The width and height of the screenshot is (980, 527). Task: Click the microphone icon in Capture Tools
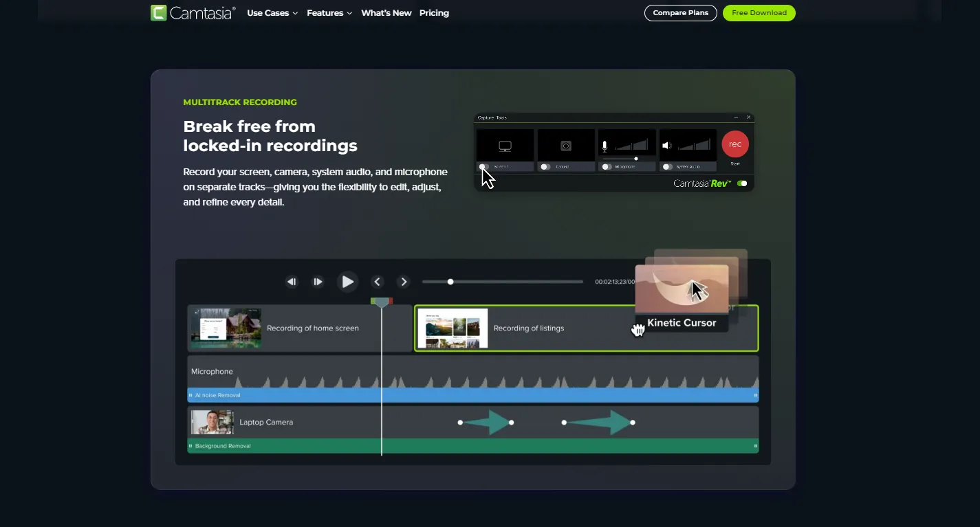coord(605,146)
